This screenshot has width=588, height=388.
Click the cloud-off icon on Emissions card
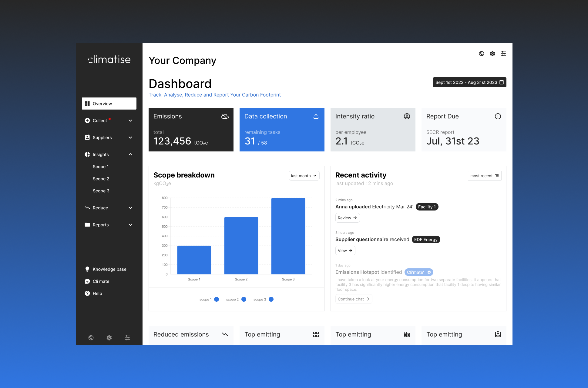[x=225, y=116]
